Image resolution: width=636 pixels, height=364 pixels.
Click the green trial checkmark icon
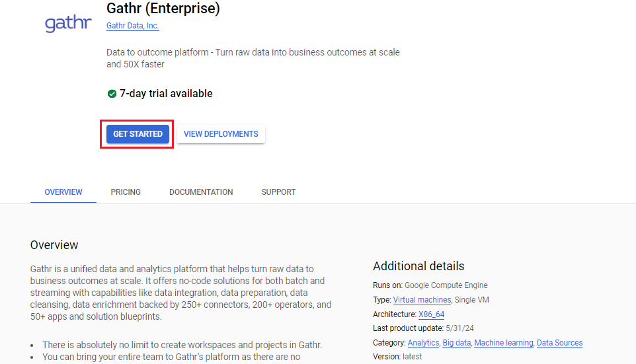[112, 94]
